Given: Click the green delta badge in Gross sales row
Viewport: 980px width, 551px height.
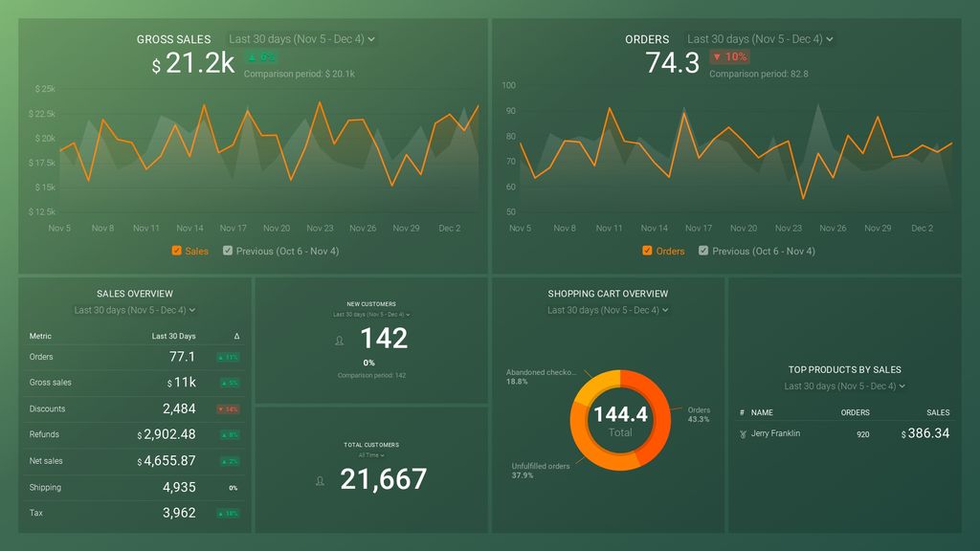Looking at the screenshot, I should click(x=230, y=383).
